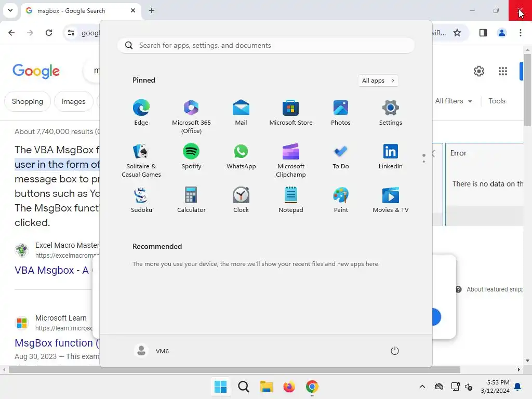
Task: Go to Google home via logo
Action: pyautogui.click(x=36, y=71)
